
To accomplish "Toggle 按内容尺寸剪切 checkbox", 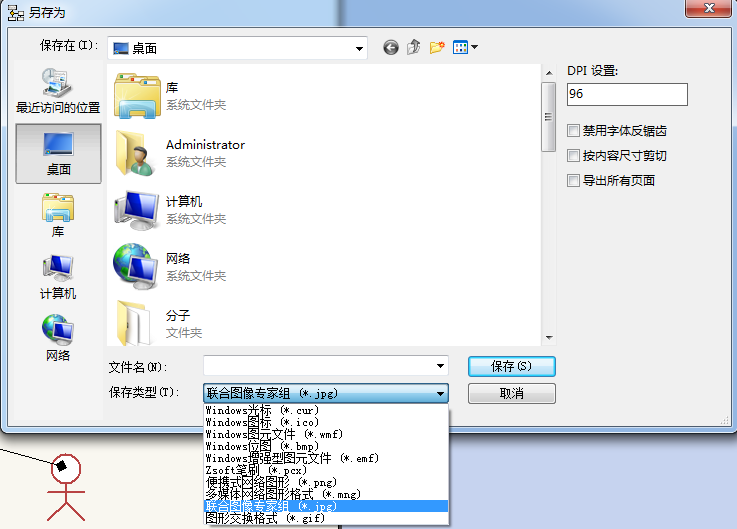I will point(573,156).
